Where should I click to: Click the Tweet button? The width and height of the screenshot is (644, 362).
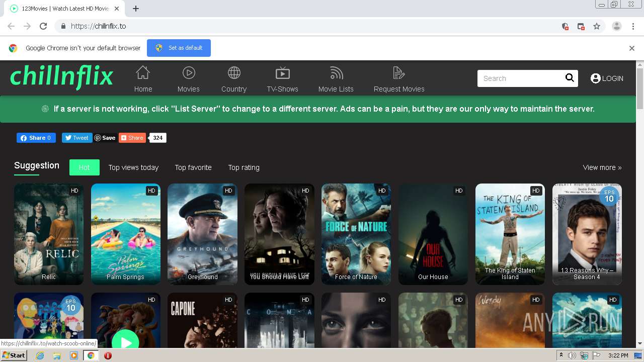(77, 138)
